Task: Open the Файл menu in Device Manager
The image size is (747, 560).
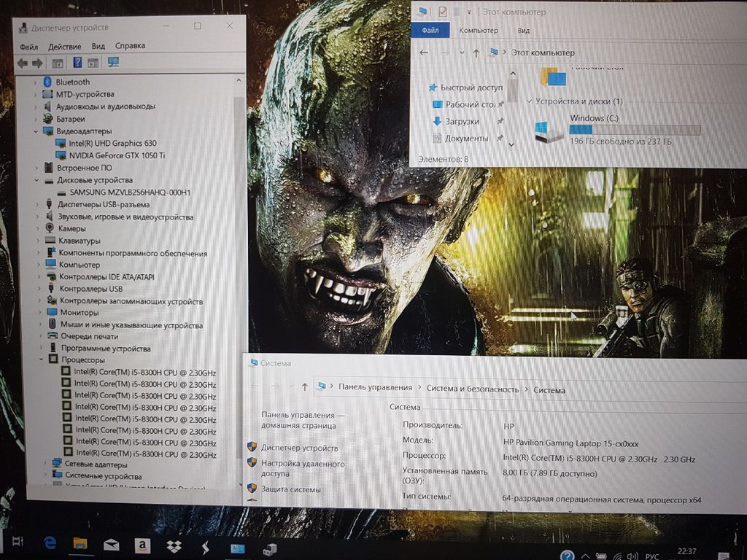Action: 28,47
